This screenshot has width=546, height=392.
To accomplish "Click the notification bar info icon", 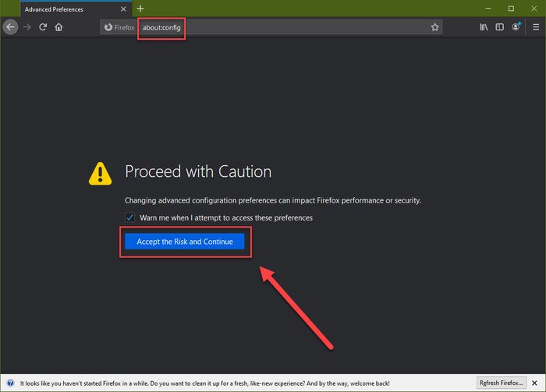I will (x=10, y=383).
